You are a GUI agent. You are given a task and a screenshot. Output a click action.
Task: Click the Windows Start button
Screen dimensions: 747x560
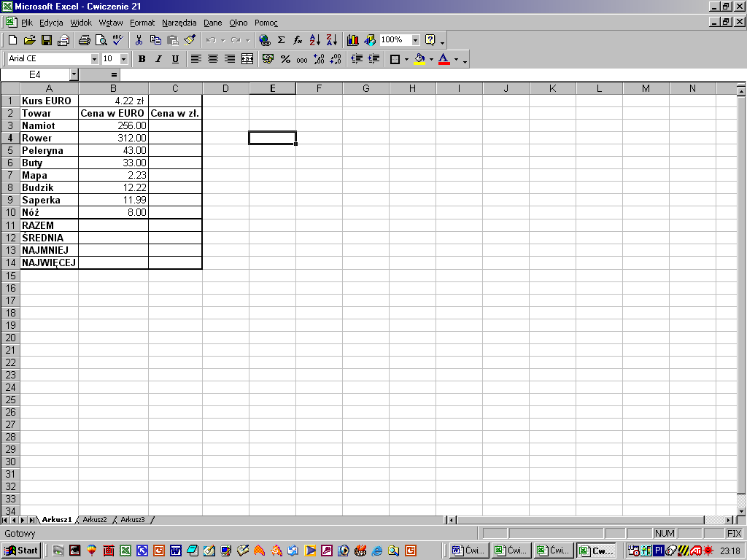coord(21,551)
